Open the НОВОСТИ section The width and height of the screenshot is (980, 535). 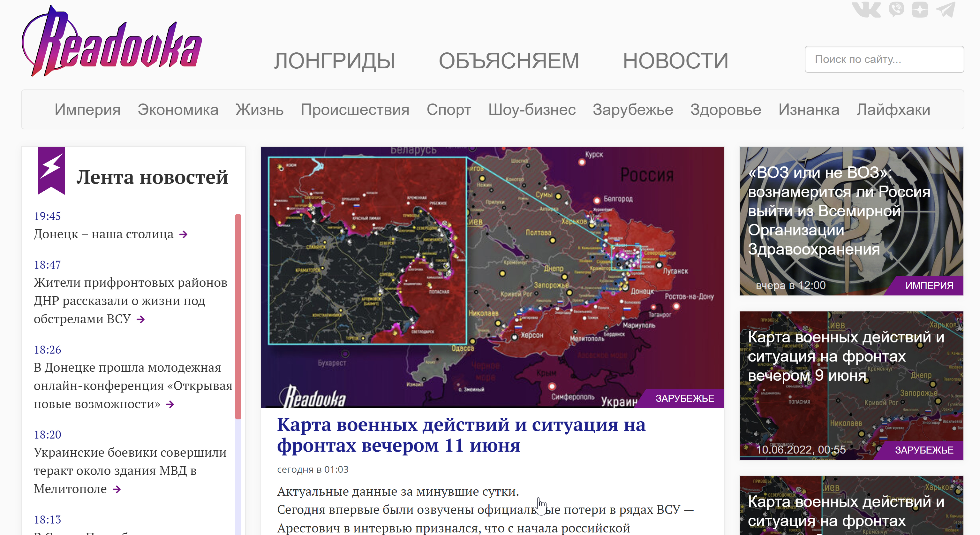(675, 61)
